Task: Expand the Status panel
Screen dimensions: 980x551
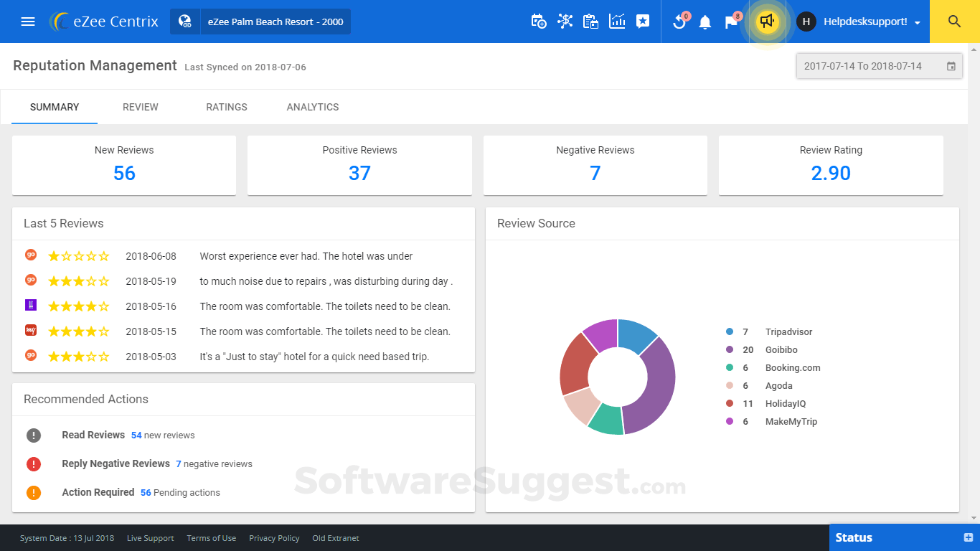Action: pyautogui.click(x=968, y=537)
